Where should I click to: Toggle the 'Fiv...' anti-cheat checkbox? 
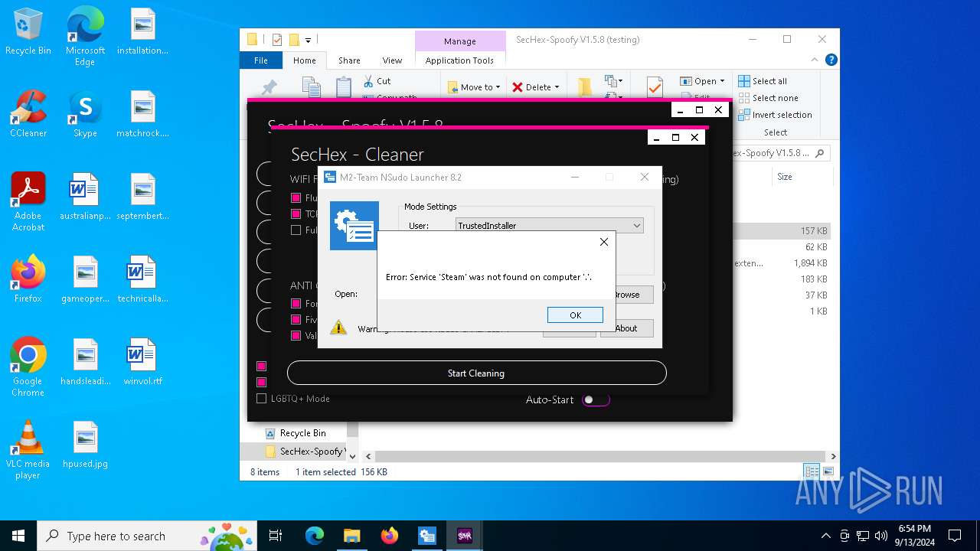coord(296,319)
